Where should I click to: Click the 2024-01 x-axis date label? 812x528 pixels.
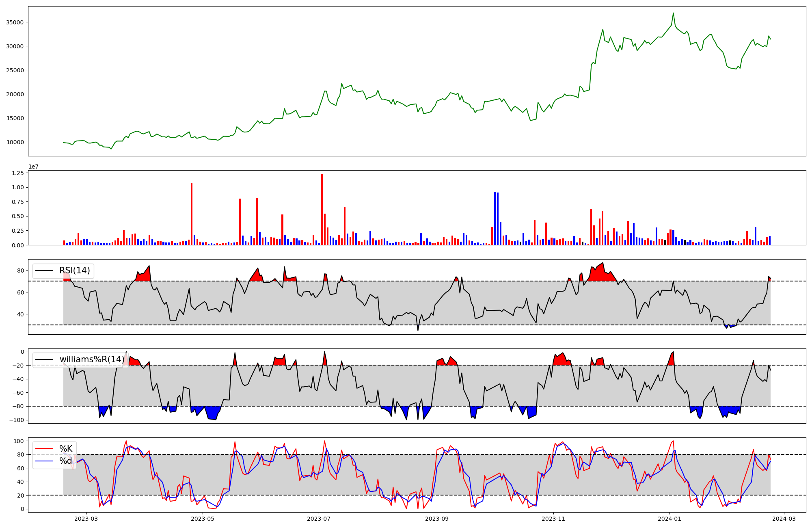[669, 519]
